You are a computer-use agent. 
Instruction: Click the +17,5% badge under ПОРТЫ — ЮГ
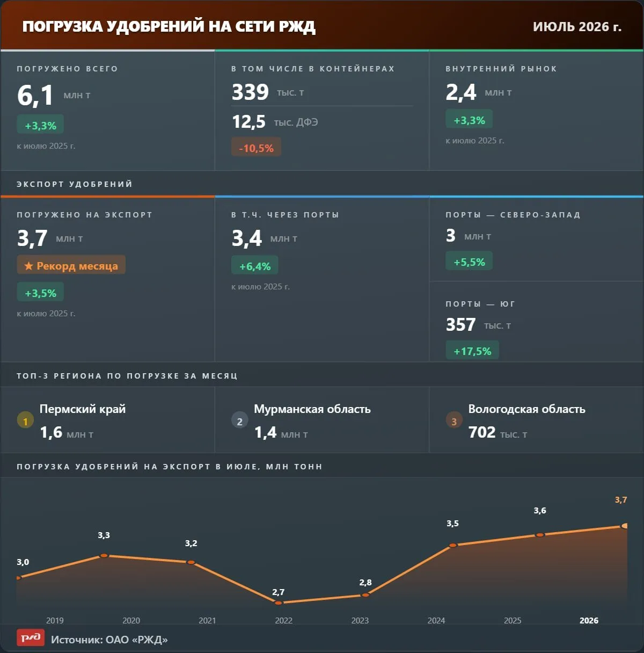[x=472, y=351]
